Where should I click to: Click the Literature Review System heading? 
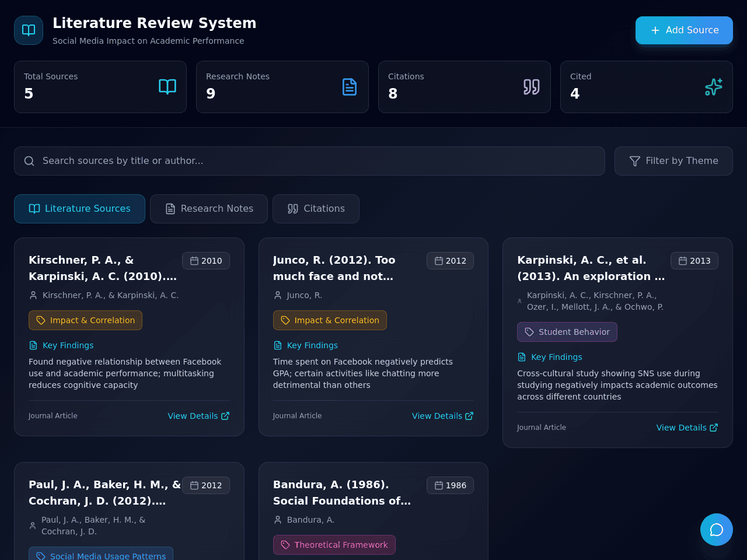point(155,23)
